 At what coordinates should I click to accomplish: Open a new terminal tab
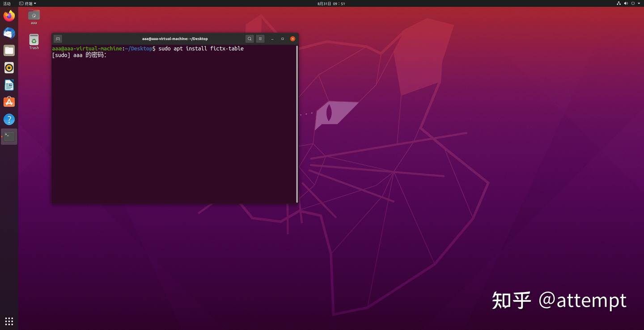[58, 38]
